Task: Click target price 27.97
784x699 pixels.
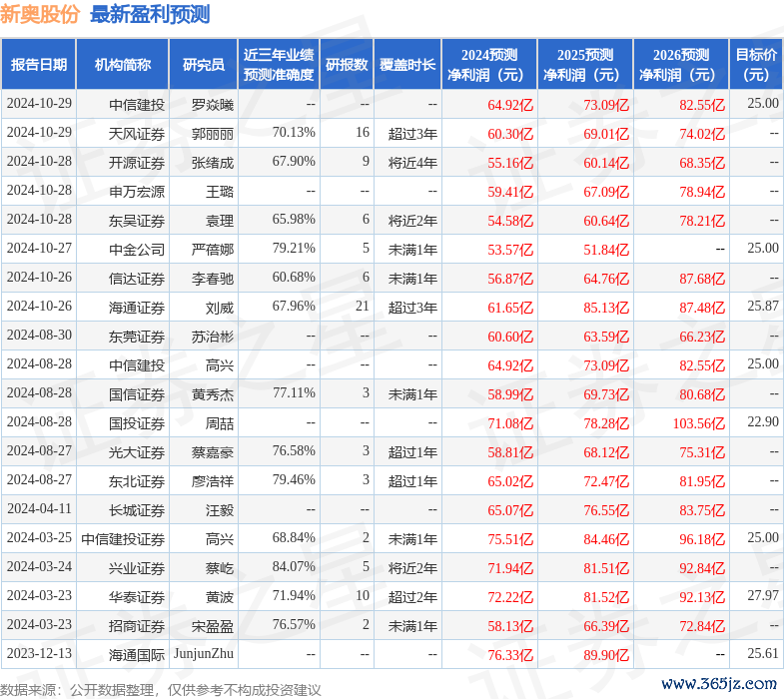Action: click(763, 596)
